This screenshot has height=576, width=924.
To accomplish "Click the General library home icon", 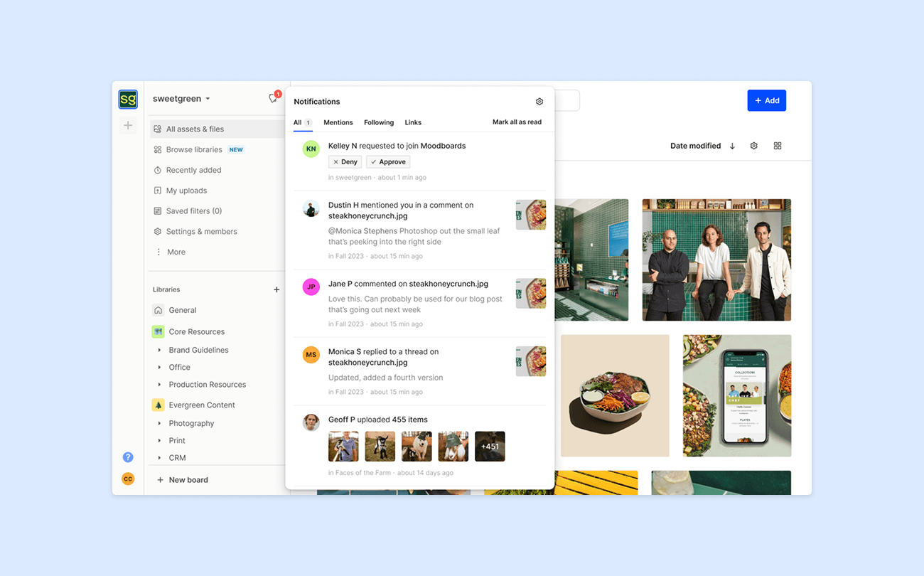I will coord(158,310).
